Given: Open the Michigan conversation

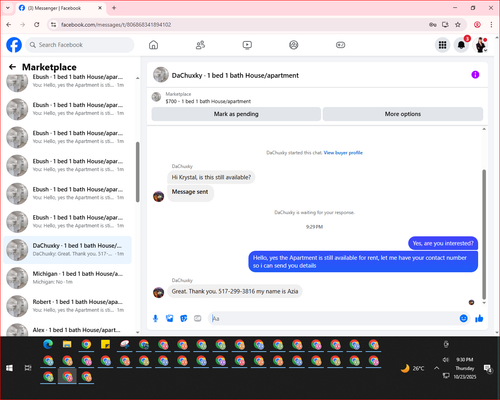Looking at the screenshot, I should pyautogui.click(x=68, y=278).
